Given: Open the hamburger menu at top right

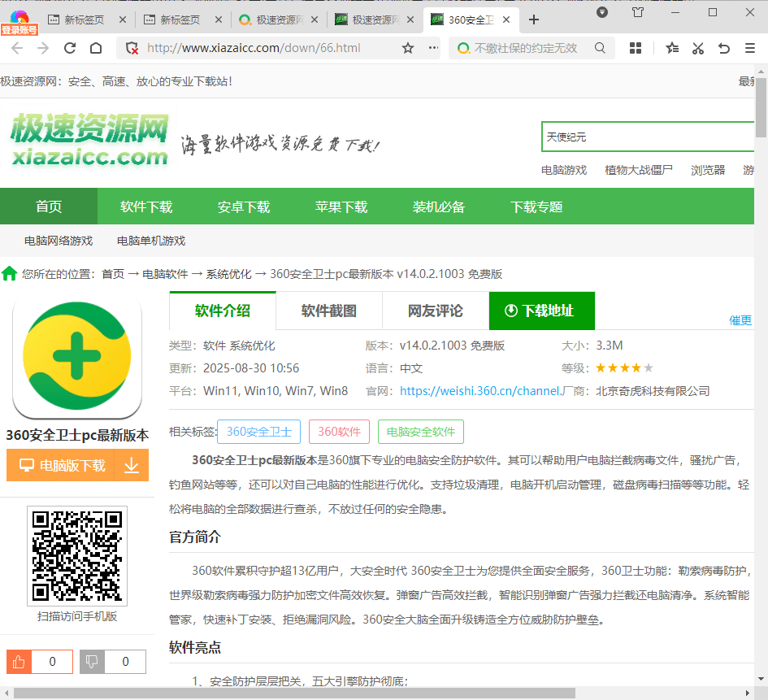Looking at the screenshot, I should [x=748, y=49].
